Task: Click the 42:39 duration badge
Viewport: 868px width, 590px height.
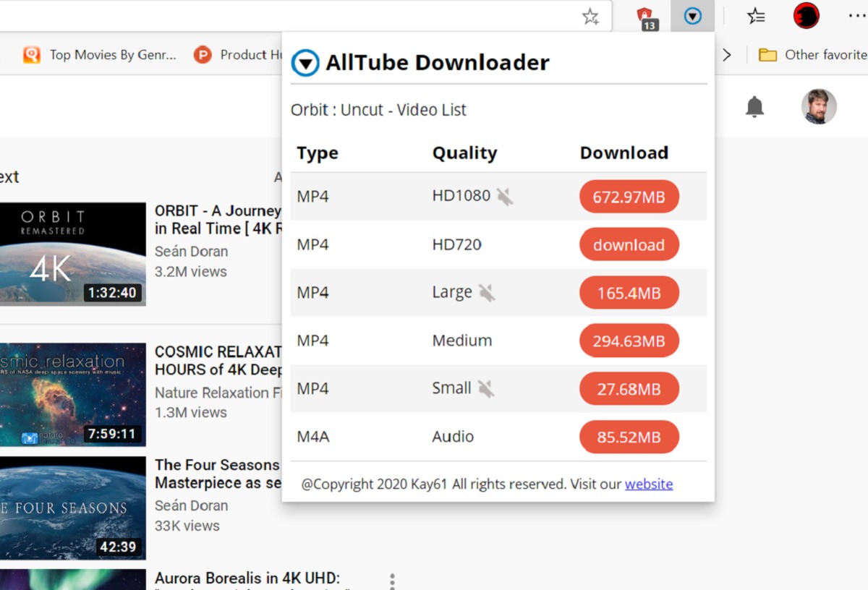Action: (x=119, y=547)
